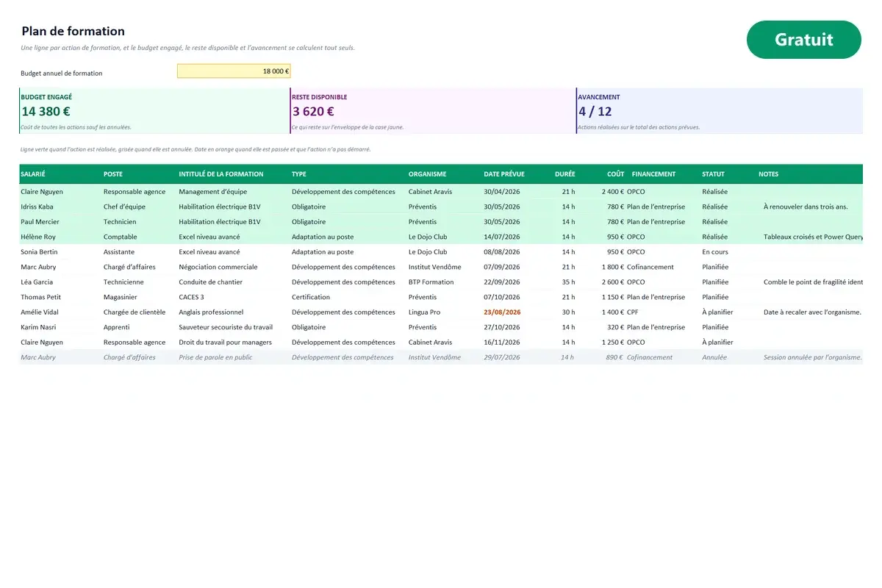This screenshot has height=588, width=882.
Task: Click the Plan de formation title
Action: click(73, 31)
